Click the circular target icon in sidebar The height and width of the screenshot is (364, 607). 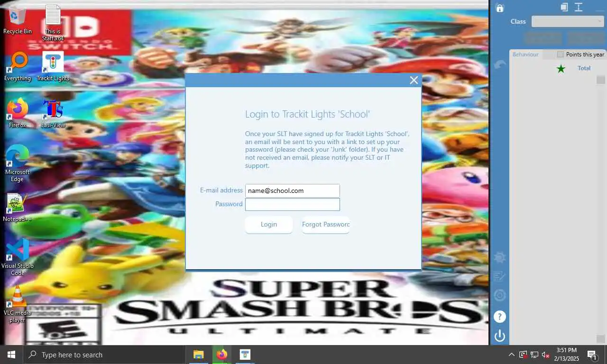pos(499,296)
